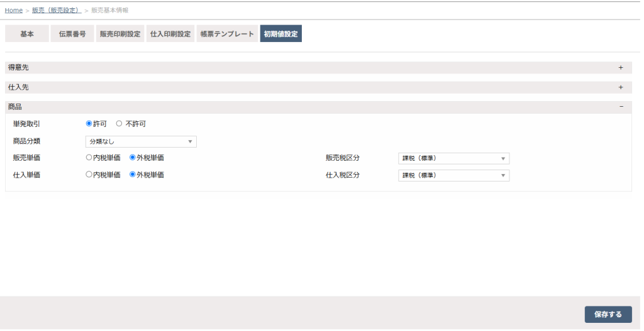
Task: Click the 商品 section header title
Action: point(15,107)
